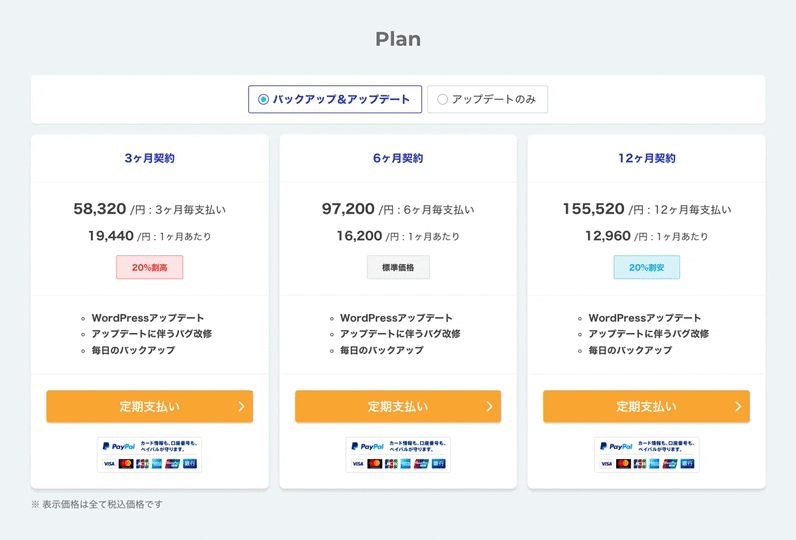The height and width of the screenshot is (540, 796).
Task: Click UnionPay icon in 3ヶ月契約 card
Action: (x=173, y=463)
